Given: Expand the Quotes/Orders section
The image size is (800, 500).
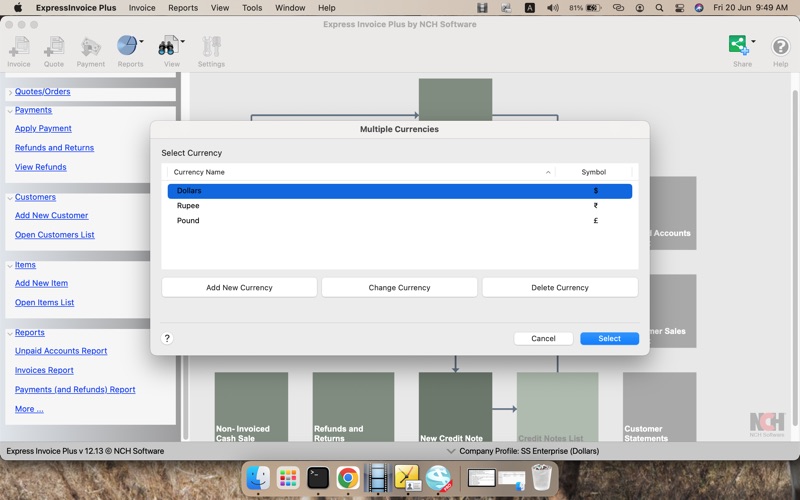Looking at the screenshot, I should click(10, 92).
